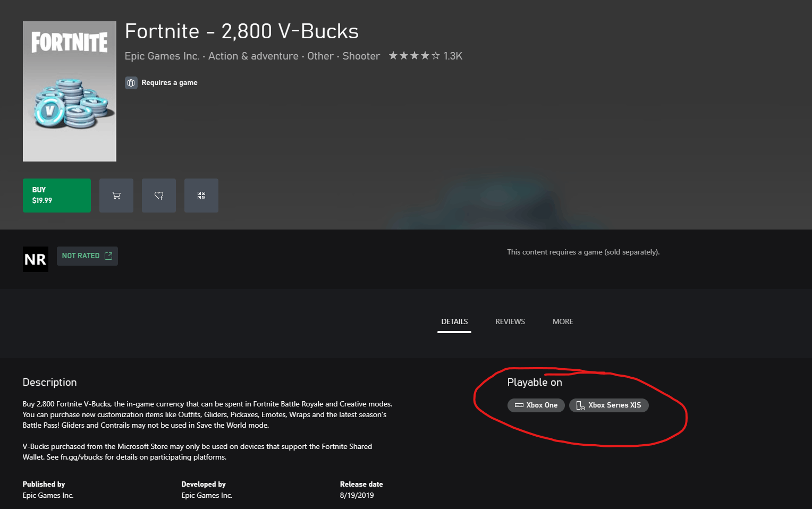Click the release date 8/19/2019
Image resolution: width=812 pixels, height=509 pixels.
[x=357, y=495]
